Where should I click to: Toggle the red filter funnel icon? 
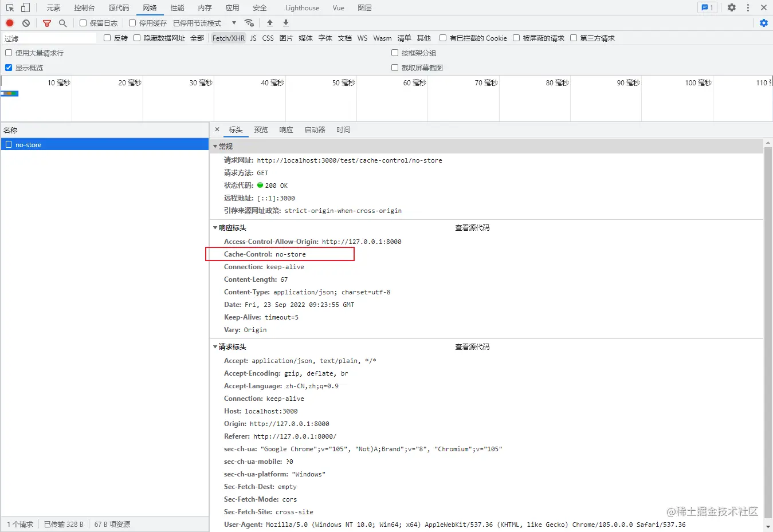click(47, 23)
